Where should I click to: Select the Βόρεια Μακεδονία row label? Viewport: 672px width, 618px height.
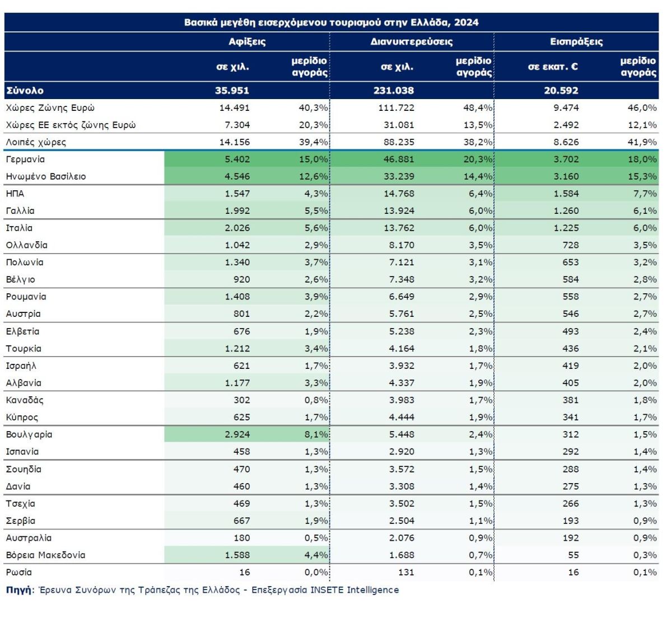(x=45, y=555)
